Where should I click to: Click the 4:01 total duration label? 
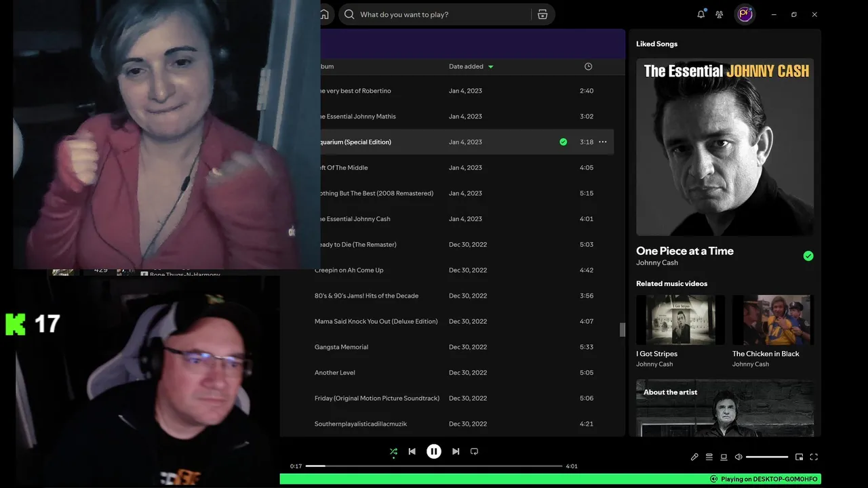click(572, 466)
